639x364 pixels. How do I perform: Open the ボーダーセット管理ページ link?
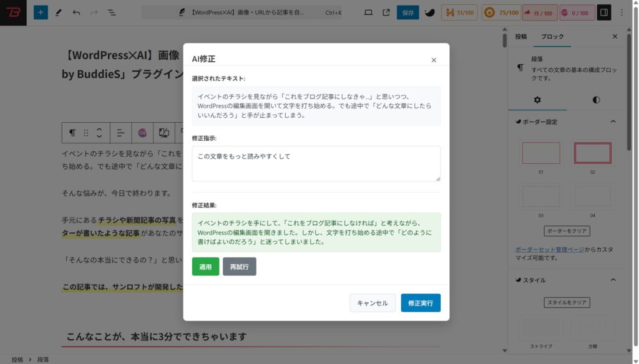coord(549,249)
